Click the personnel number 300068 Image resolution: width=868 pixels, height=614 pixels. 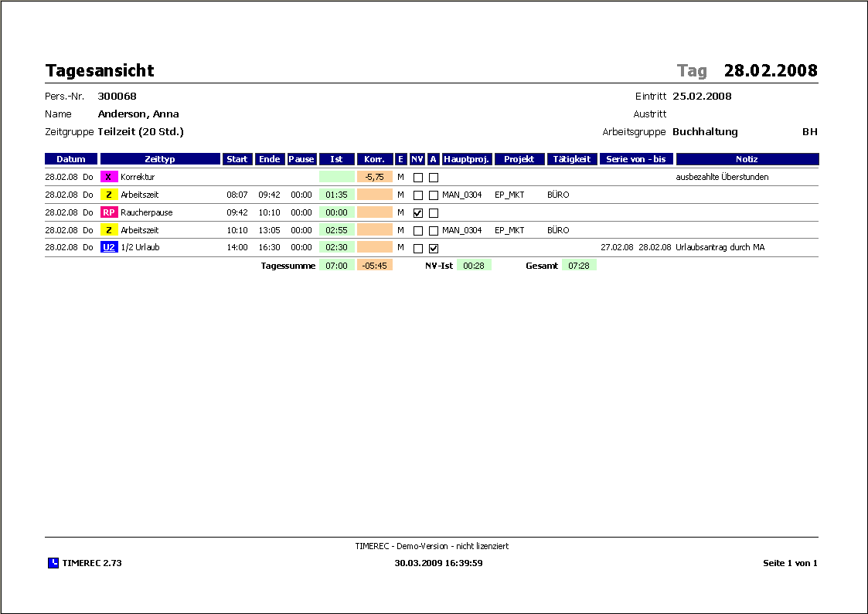(x=117, y=97)
